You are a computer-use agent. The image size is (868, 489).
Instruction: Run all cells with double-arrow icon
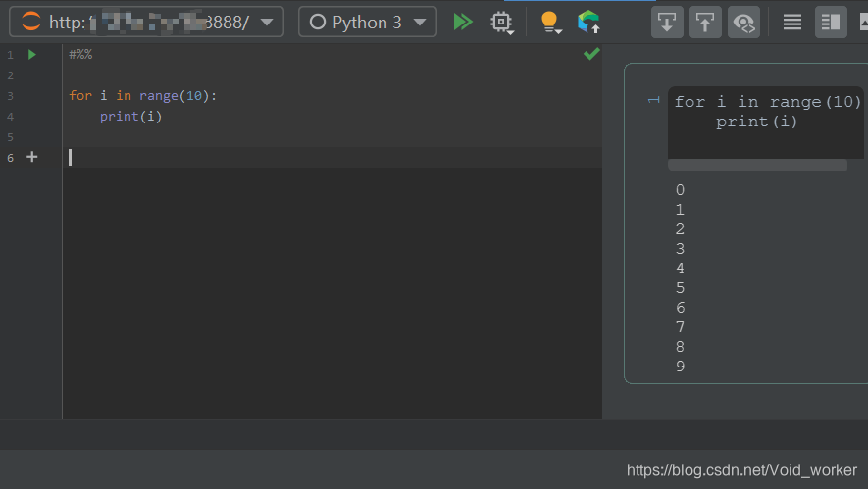point(463,23)
